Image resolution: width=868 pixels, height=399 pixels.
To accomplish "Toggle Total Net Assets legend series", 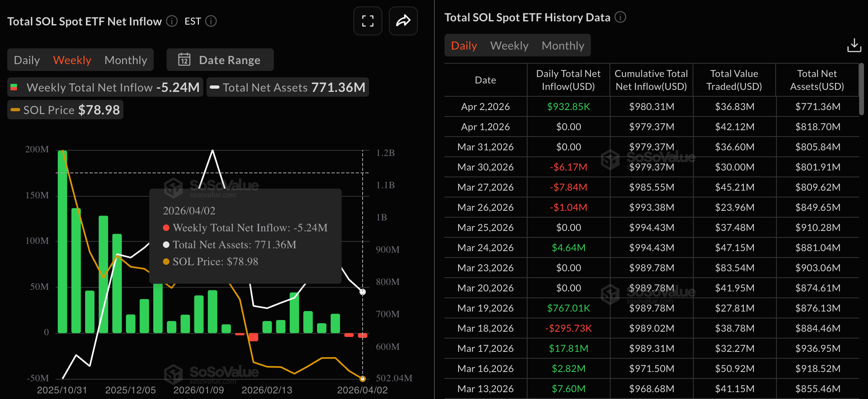I will click(x=288, y=87).
